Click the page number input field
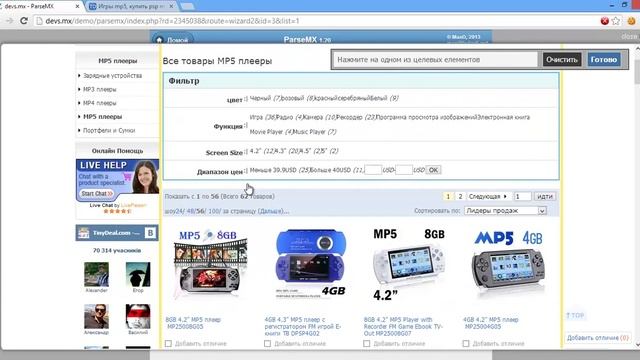This screenshot has width=640, height=360. coord(522,197)
